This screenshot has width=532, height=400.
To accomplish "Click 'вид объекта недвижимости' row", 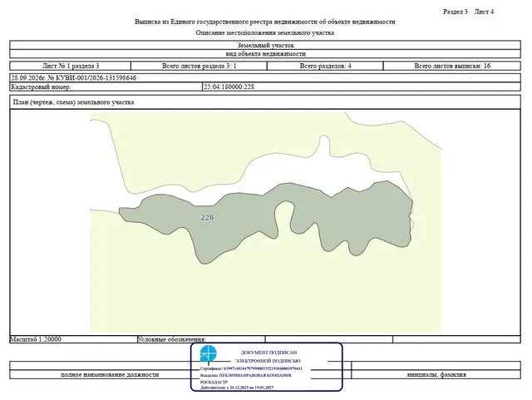I will click(x=265, y=54).
